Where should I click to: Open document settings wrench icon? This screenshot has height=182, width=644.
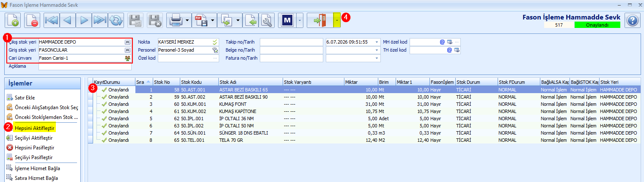pyautogui.click(x=267, y=20)
